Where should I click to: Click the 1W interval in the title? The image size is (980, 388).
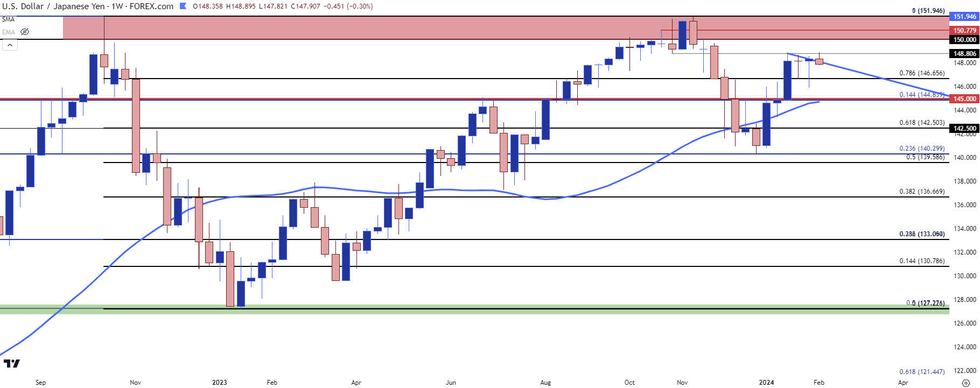(117, 6)
